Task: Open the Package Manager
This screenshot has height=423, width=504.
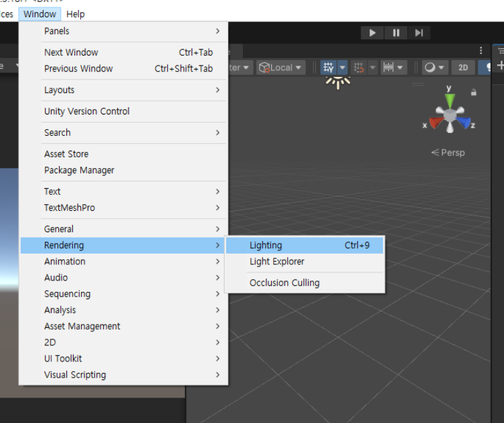Action: 124,170
